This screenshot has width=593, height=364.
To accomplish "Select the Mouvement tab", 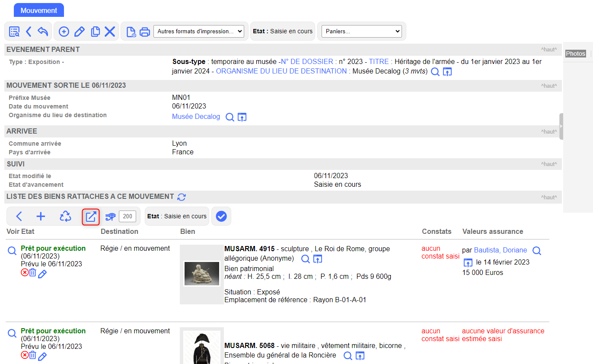I will (x=39, y=10).
